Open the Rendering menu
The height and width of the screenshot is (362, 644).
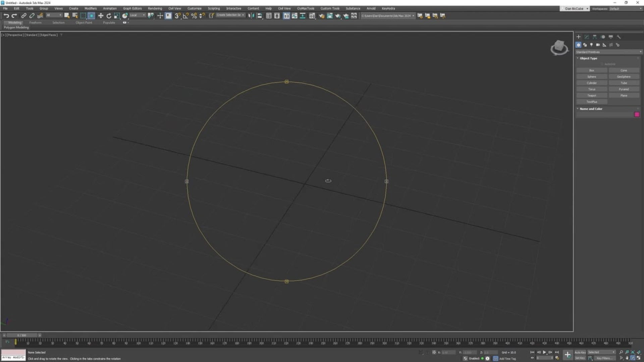tap(155, 8)
